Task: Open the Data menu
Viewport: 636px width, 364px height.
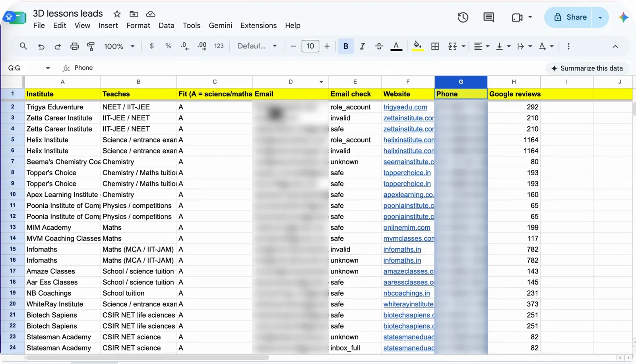Action: tap(166, 25)
